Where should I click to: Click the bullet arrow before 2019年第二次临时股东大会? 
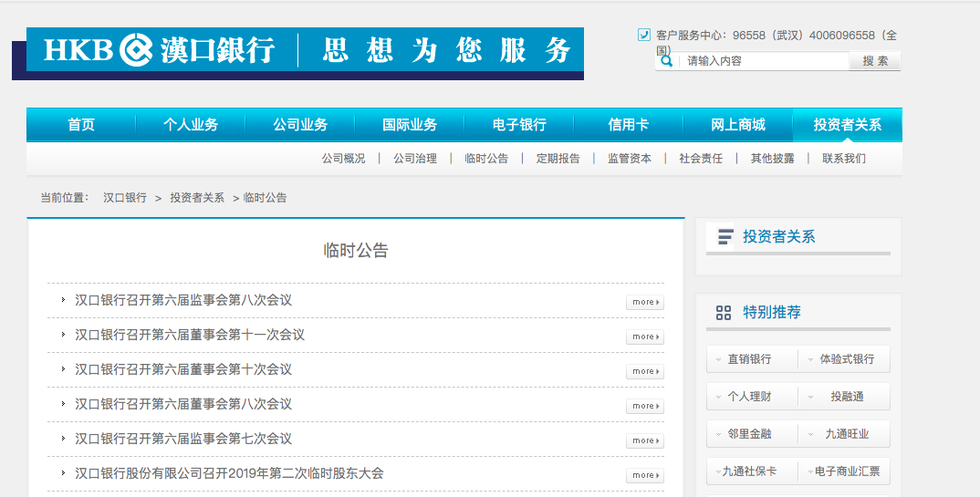63,473
